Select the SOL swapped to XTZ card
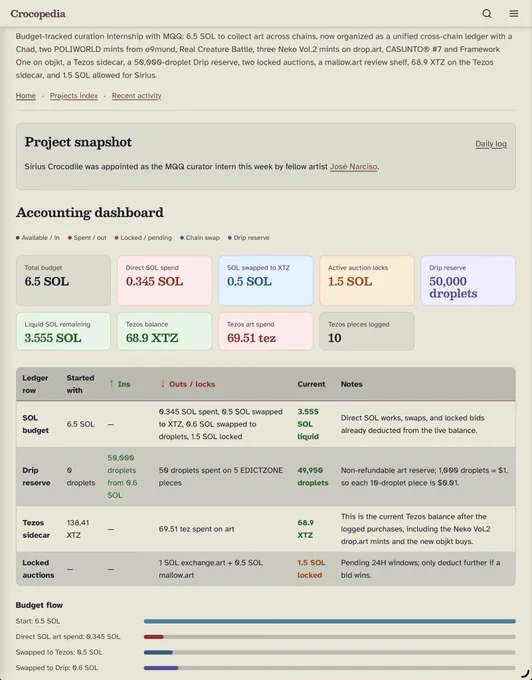Viewport: 532px width, 680px height. point(265,280)
